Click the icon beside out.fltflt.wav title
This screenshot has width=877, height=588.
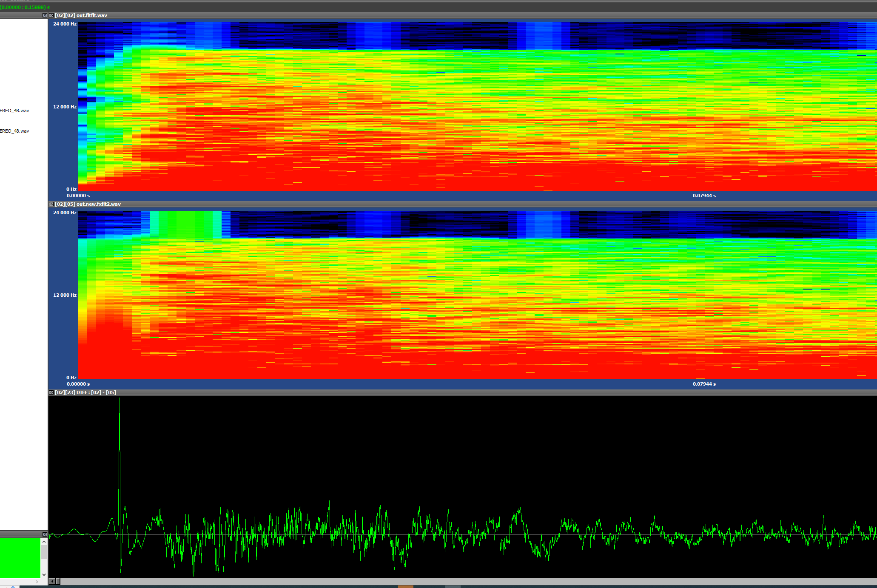51,15
